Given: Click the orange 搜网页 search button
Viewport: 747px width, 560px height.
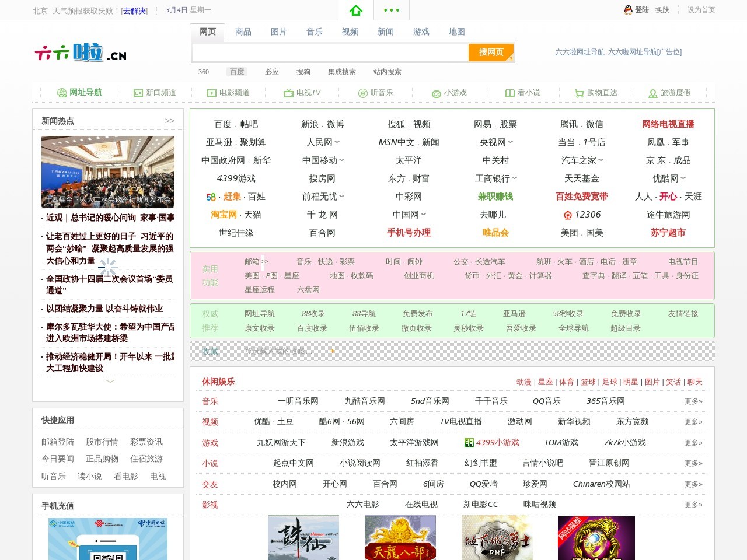Looking at the screenshot, I should point(491,52).
